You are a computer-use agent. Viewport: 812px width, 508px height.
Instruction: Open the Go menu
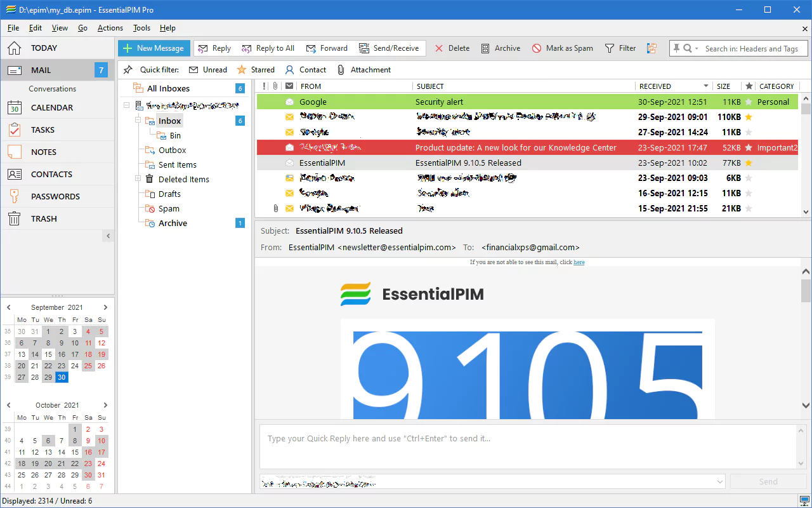click(82, 28)
